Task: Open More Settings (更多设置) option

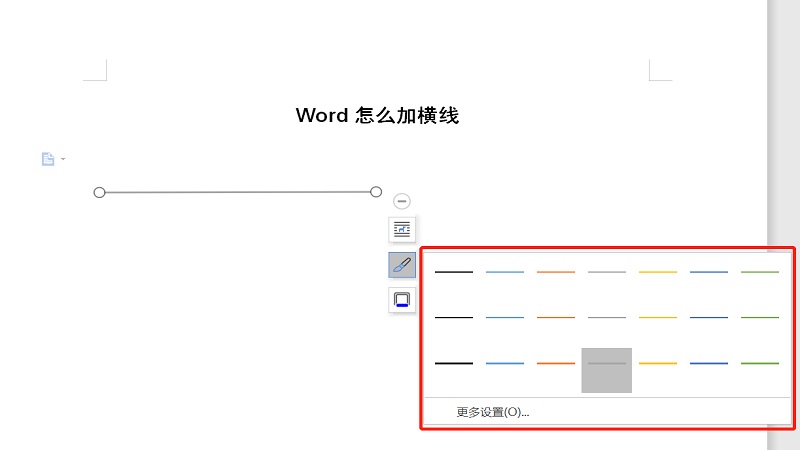Action: [492, 412]
